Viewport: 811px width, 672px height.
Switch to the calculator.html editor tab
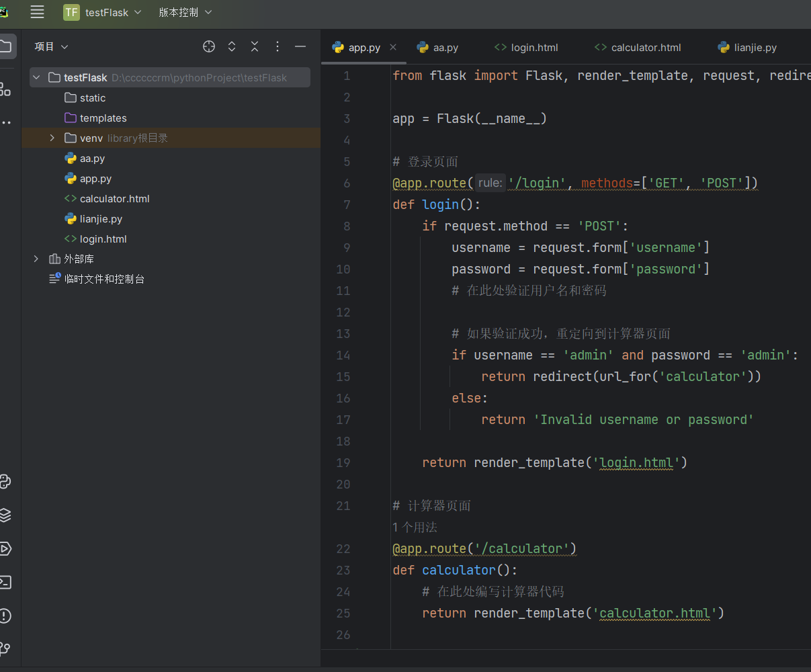pos(638,48)
